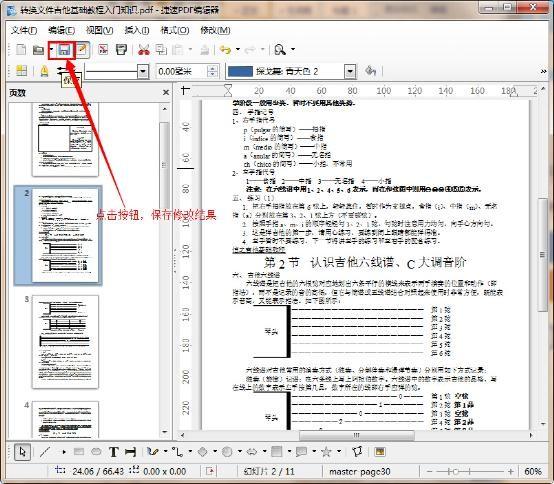This screenshot has width=554, height=484.
Task: Click the Print icon
Action: 121,50
